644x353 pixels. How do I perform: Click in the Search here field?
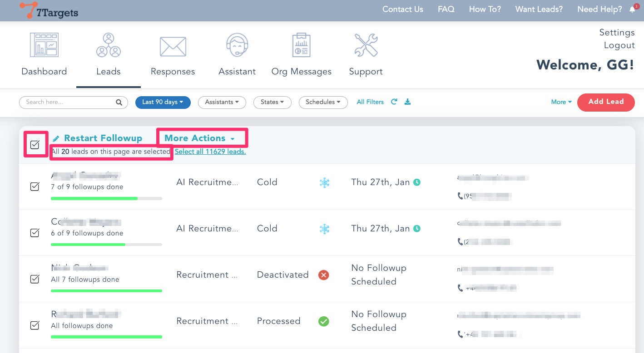68,102
